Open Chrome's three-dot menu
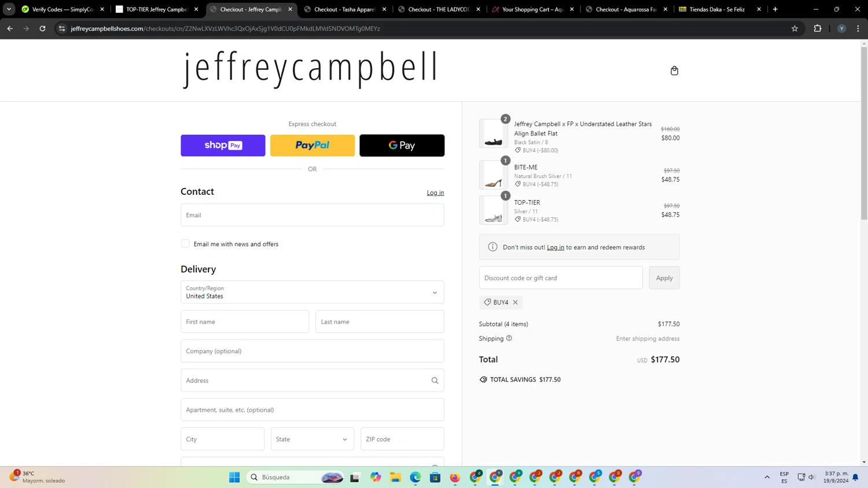Screen dimensions: 868x488 (x=858, y=28)
